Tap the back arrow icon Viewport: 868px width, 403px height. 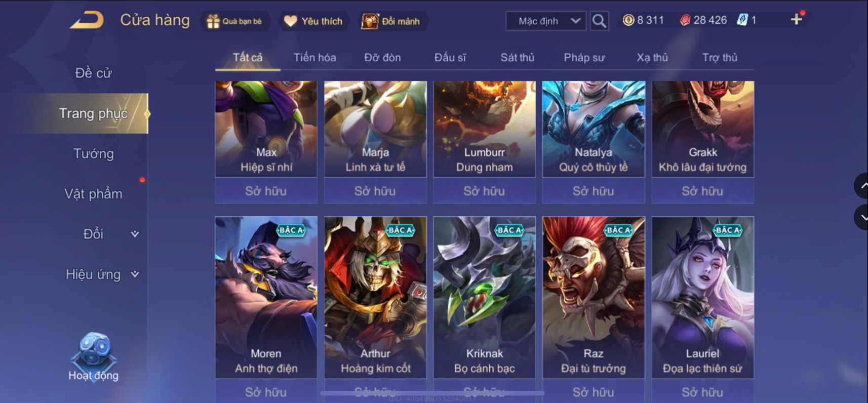(x=87, y=20)
